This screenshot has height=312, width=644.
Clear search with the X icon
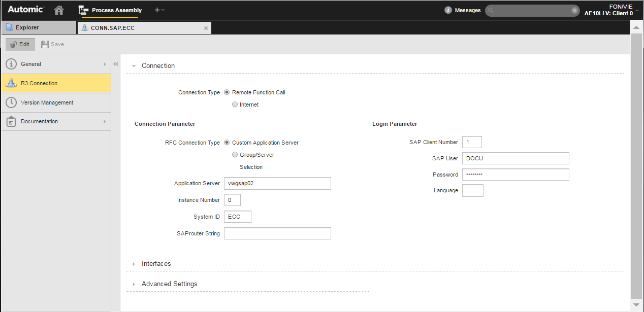[x=574, y=10]
